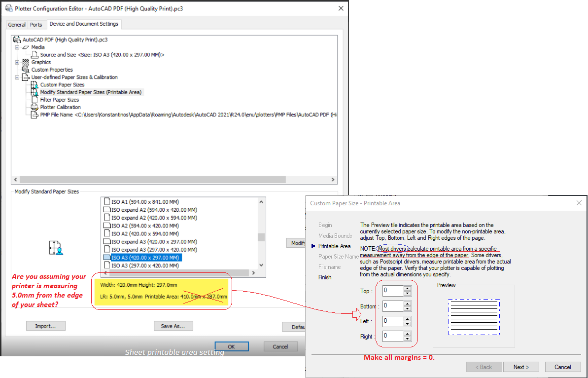Click the plotter icon beside AutoCAD PDF pc3 root
This screenshot has height=378, width=588.
pyautogui.click(x=16, y=38)
